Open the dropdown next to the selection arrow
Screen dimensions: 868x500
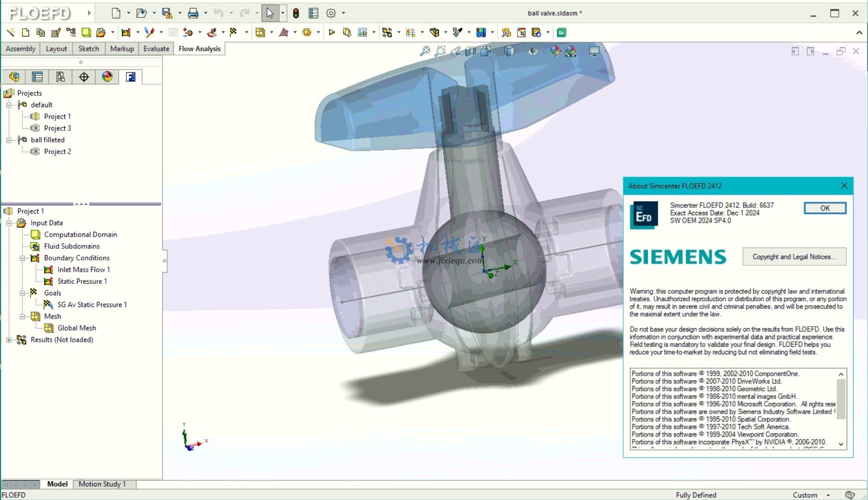tap(282, 13)
